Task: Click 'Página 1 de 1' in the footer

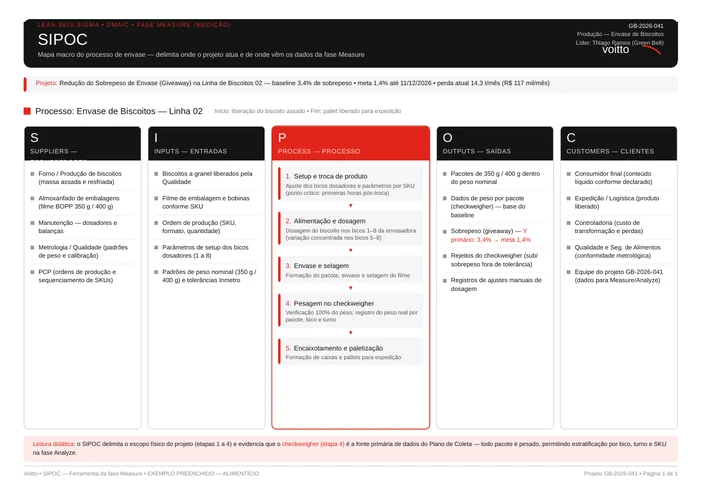Action: [x=661, y=474]
